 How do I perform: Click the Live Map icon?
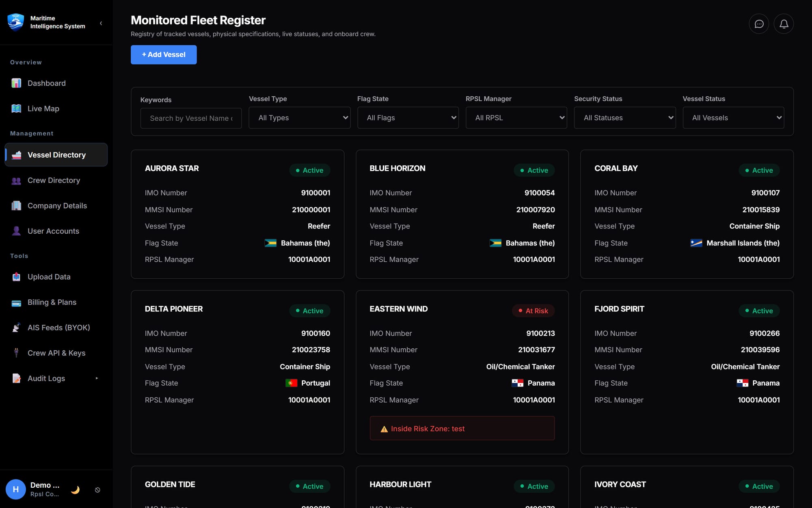pyautogui.click(x=16, y=109)
